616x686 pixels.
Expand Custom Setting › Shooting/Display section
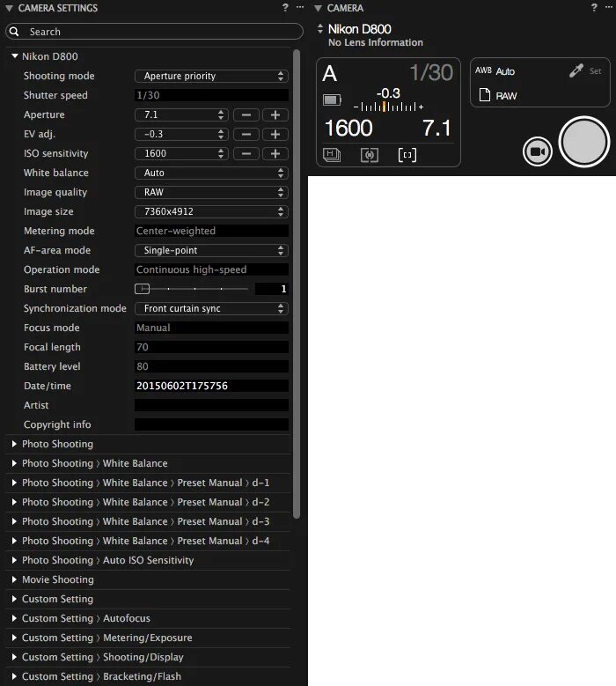[x=14, y=657]
